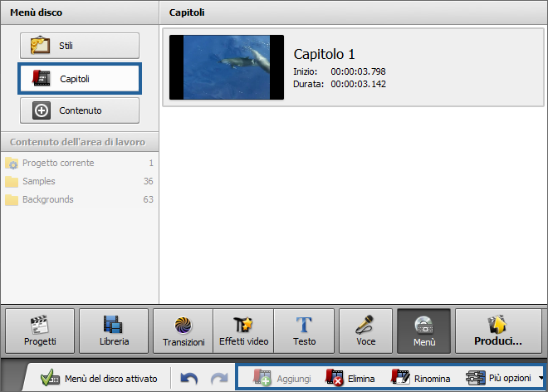The image size is (548, 392).
Task: Click the red book icon beside Capitoli
Action: 42,77
